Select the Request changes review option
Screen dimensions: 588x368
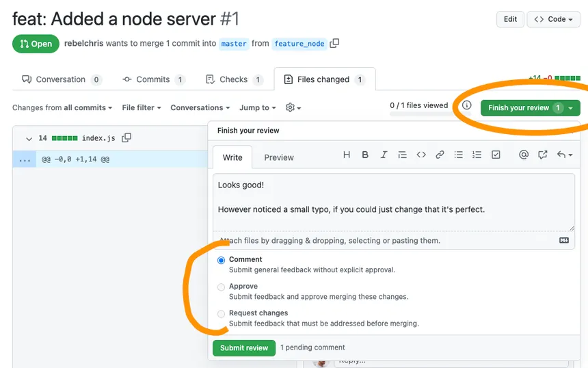pos(222,313)
